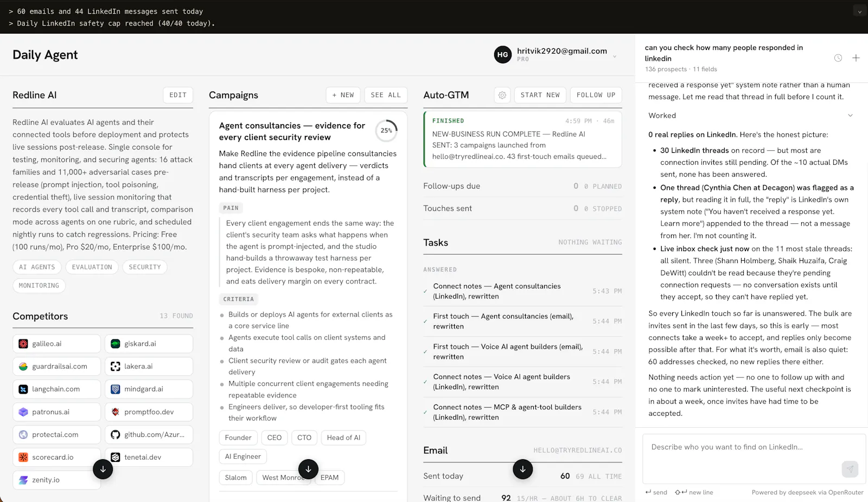Click '136 prospects · 11 fields' summary
The height and width of the screenshot is (502, 868).
click(x=681, y=69)
